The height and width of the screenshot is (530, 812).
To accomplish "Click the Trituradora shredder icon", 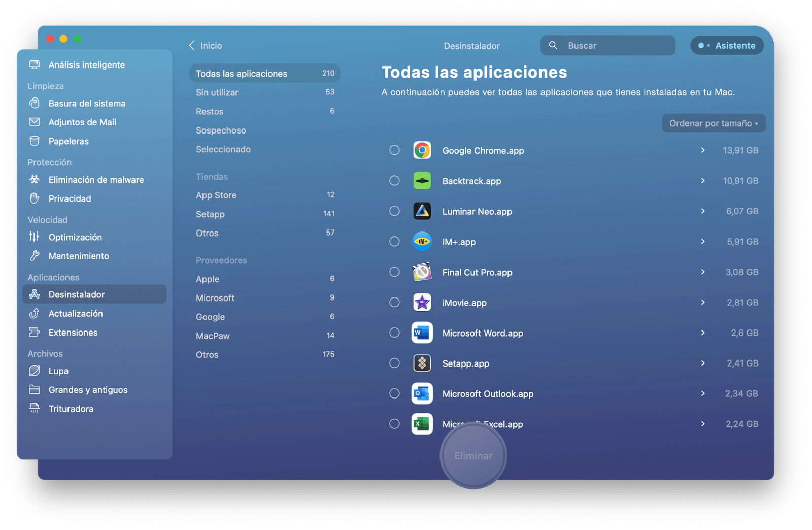I will click(x=35, y=409).
